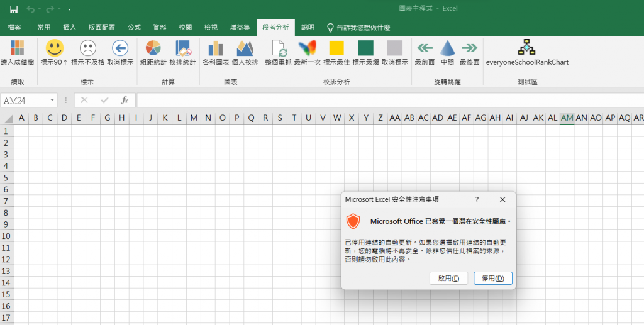Click the Undo arrow icon
This screenshot has width=644, height=325.
point(30,9)
